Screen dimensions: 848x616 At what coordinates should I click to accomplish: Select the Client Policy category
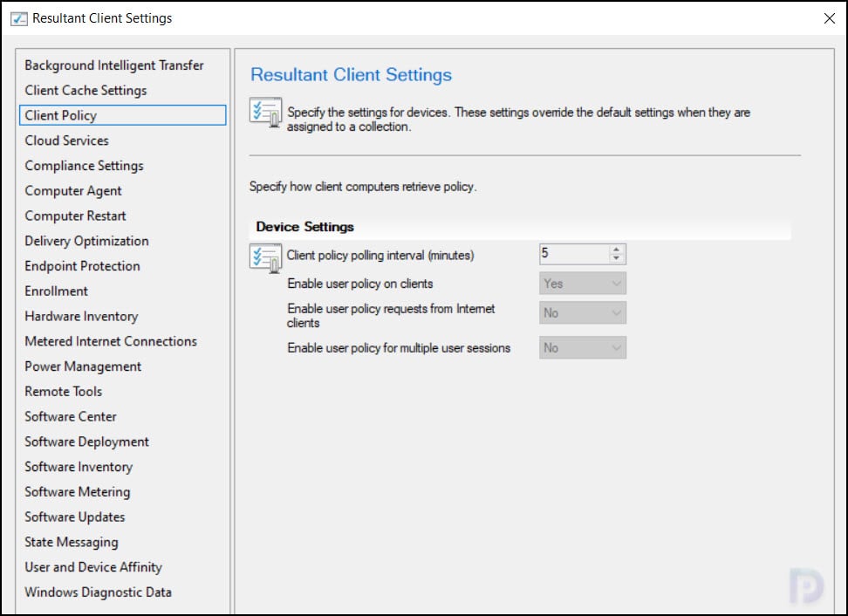(x=123, y=115)
